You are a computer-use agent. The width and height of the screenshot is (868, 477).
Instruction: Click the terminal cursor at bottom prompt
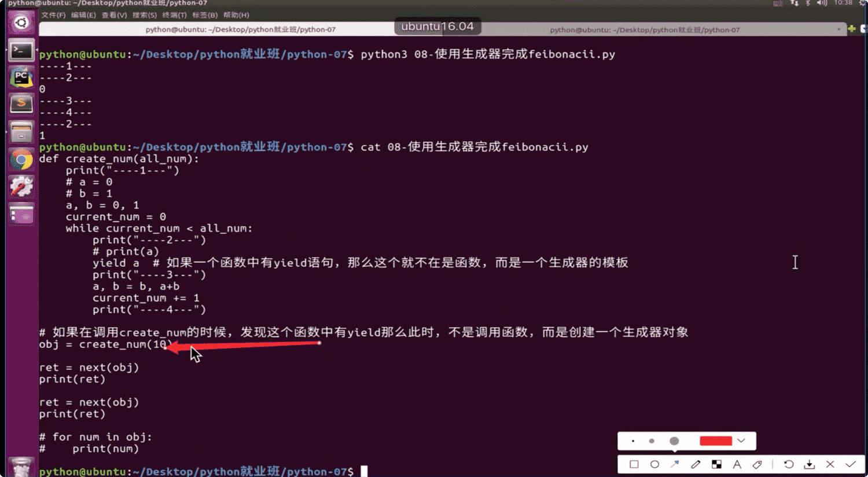(x=364, y=471)
